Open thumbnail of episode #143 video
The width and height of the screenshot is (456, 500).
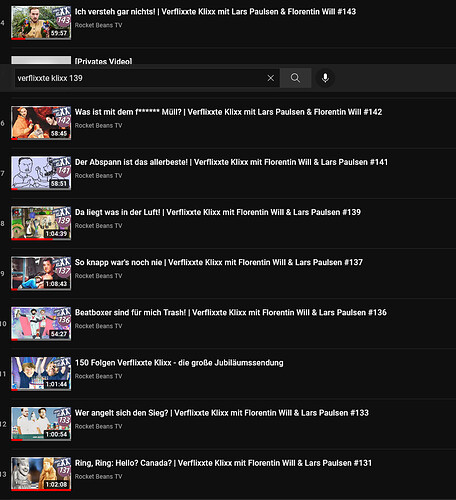pos(41,23)
